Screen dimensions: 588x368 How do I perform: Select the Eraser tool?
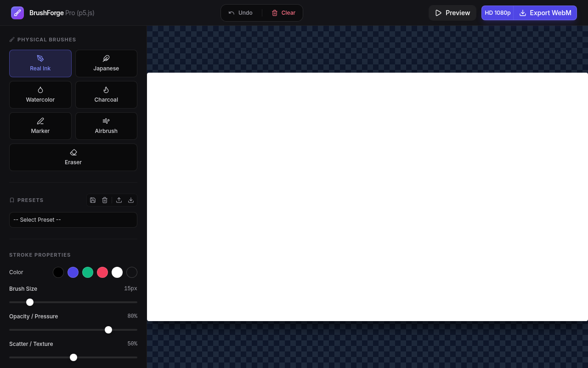tap(73, 157)
